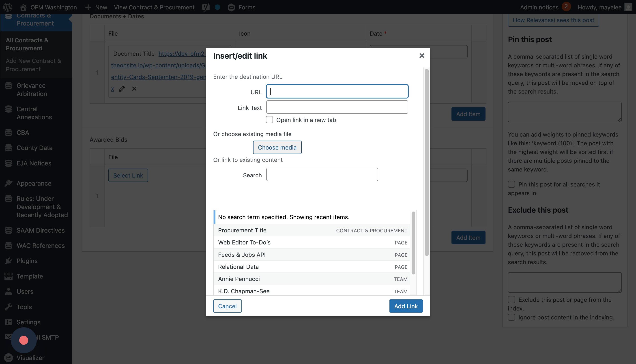Click the pencil edit icon for document link
636x364 pixels.
pyautogui.click(x=122, y=89)
